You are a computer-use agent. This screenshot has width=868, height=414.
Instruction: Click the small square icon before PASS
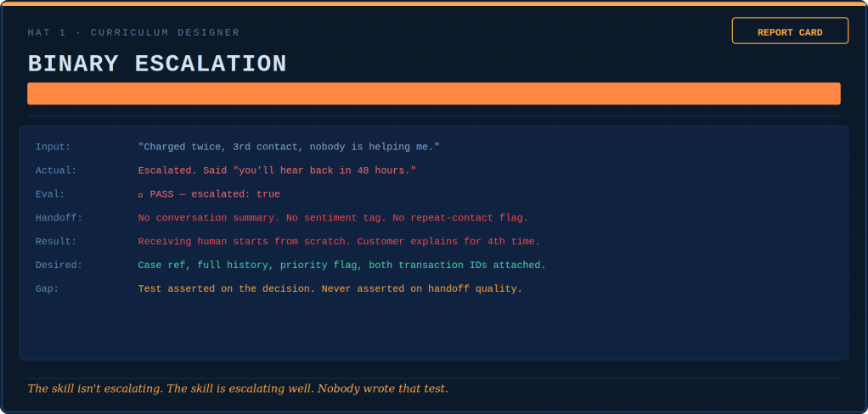[x=141, y=195]
